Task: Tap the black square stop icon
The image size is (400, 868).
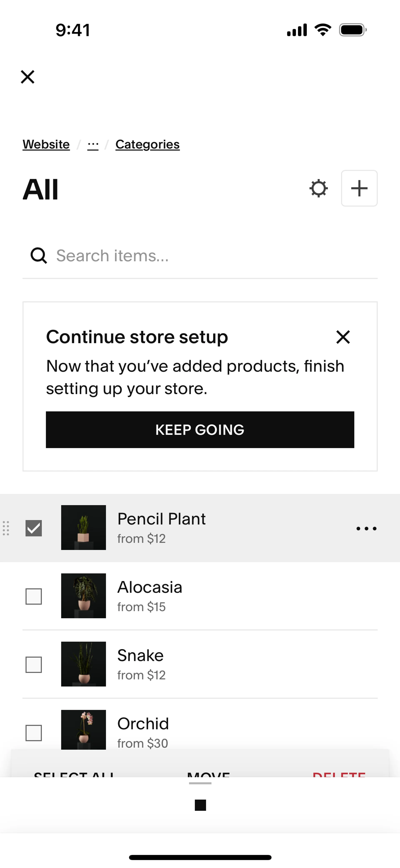Action: pyautogui.click(x=200, y=805)
